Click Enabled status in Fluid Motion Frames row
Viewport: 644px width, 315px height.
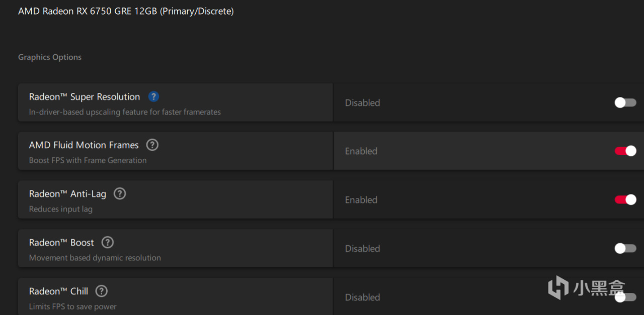coord(361,151)
